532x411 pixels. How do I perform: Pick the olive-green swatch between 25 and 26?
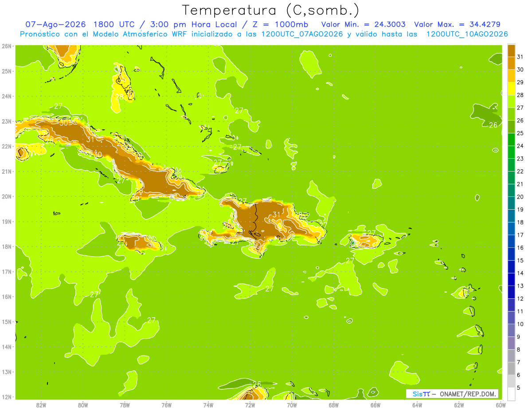[x=511, y=127]
